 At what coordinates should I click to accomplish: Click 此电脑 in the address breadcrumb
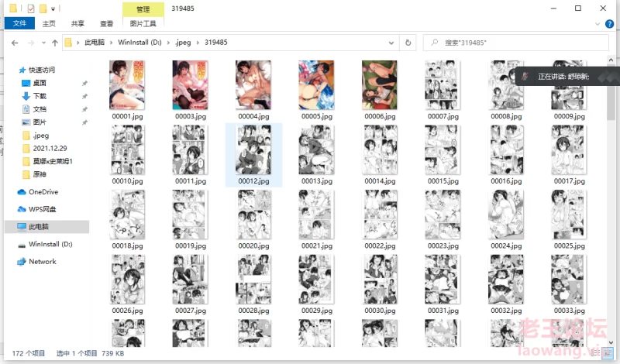pos(95,43)
